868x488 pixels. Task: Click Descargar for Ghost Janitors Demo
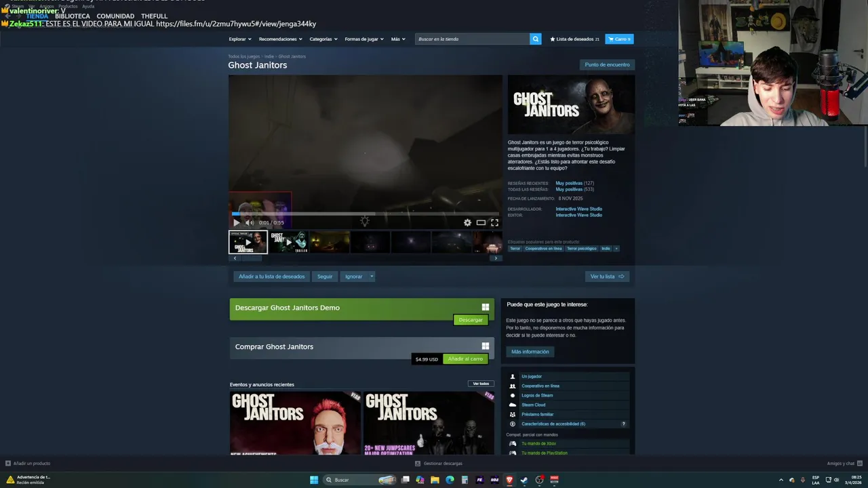click(471, 320)
